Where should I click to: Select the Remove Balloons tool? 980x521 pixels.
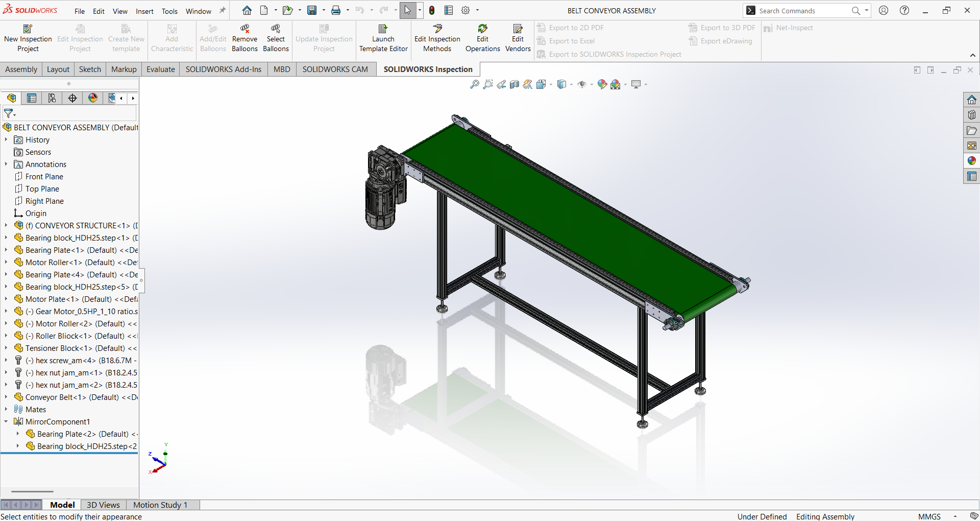(x=244, y=38)
